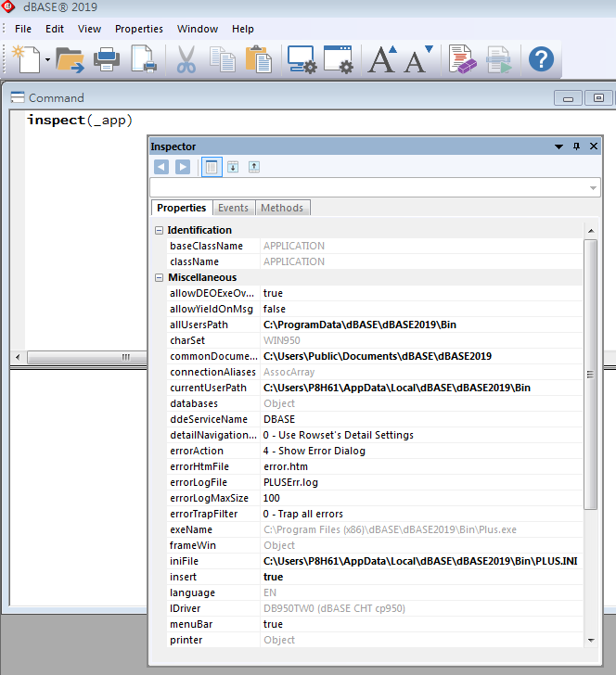This screenshot has width=616, height=675.
Task: Click the errorLogMaxSize 100 value
Action: pos(421,498)
